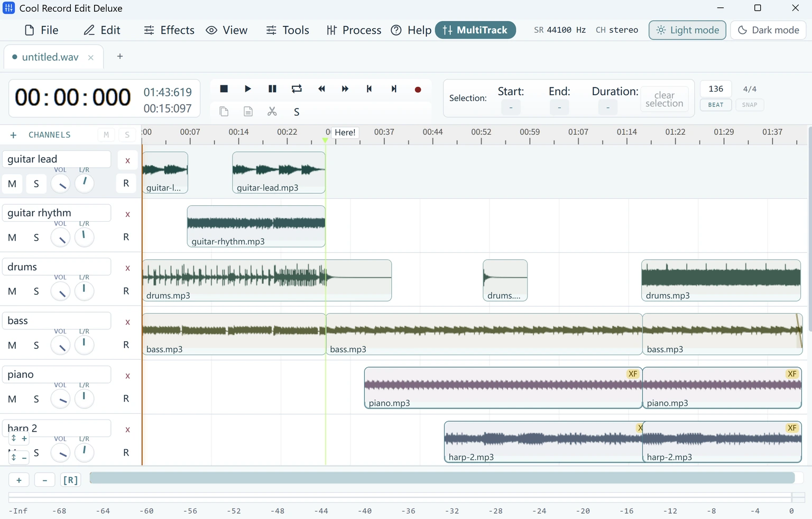The width and height of the screenshot is (812, 519).
Task: Click the MultiTrack button
Action: click(475, 30)
